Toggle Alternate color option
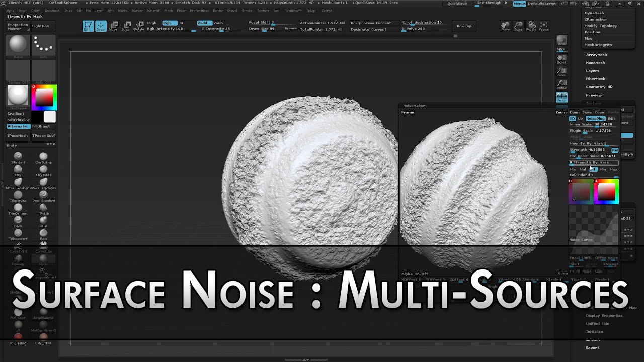The width and height of the screenshot is (644, 362). click(x=18, y=126)
